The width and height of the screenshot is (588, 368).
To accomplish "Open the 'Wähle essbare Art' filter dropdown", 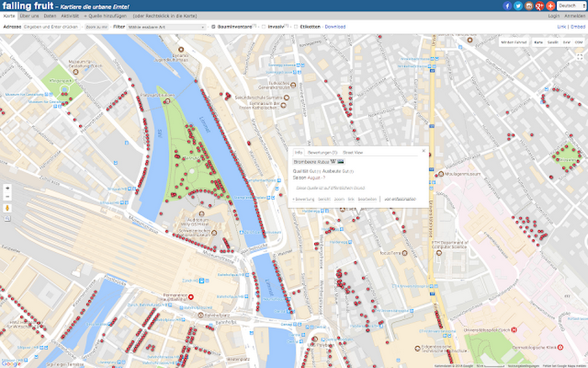I will tap(166, 27).
